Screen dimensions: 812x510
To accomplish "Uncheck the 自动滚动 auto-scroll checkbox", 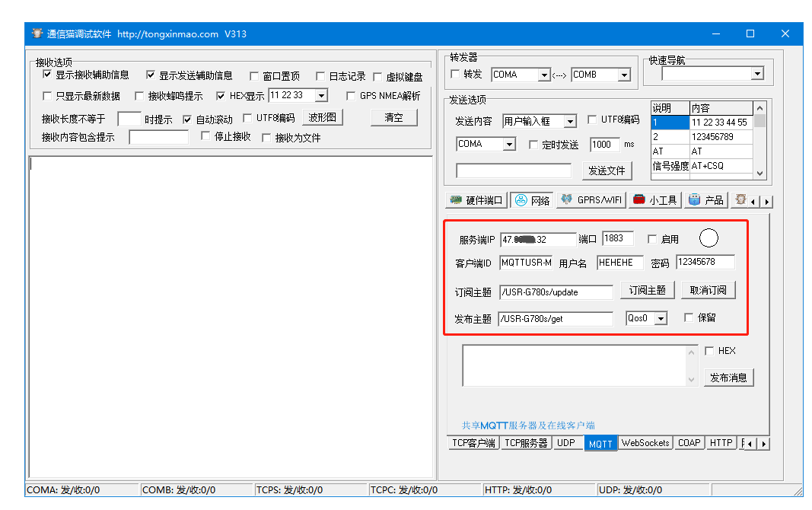I will [188, 120].
